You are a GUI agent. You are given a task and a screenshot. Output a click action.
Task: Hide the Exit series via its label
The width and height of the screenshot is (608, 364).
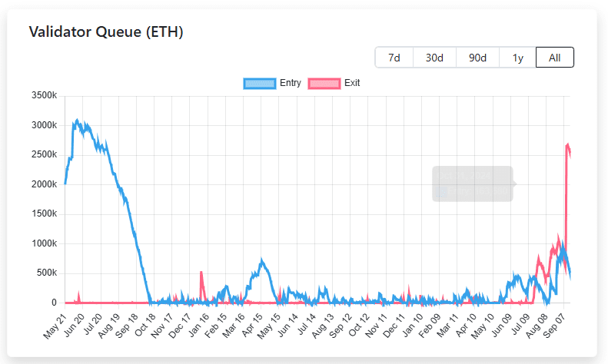(x=352, y=83)
